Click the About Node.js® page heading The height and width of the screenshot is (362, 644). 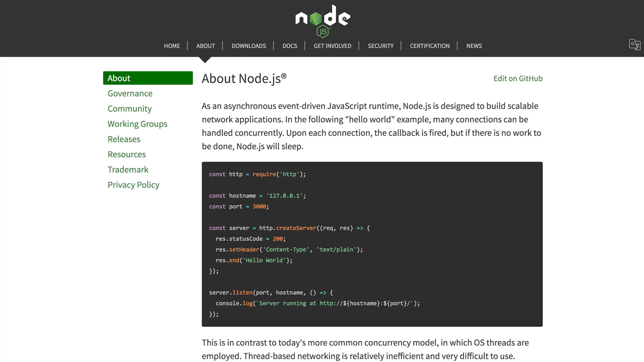point(244,78)
